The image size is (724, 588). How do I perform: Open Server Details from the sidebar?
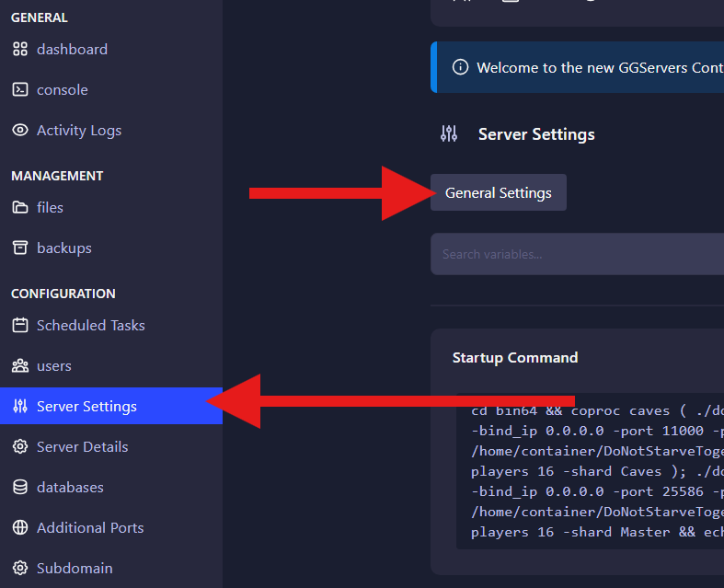click(82, 447)
